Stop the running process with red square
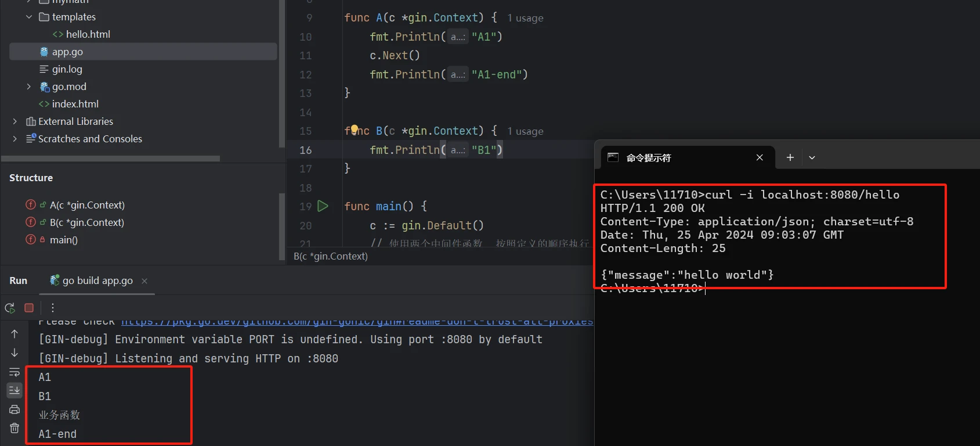Screen dimensions: 980x446 [29, 308]
